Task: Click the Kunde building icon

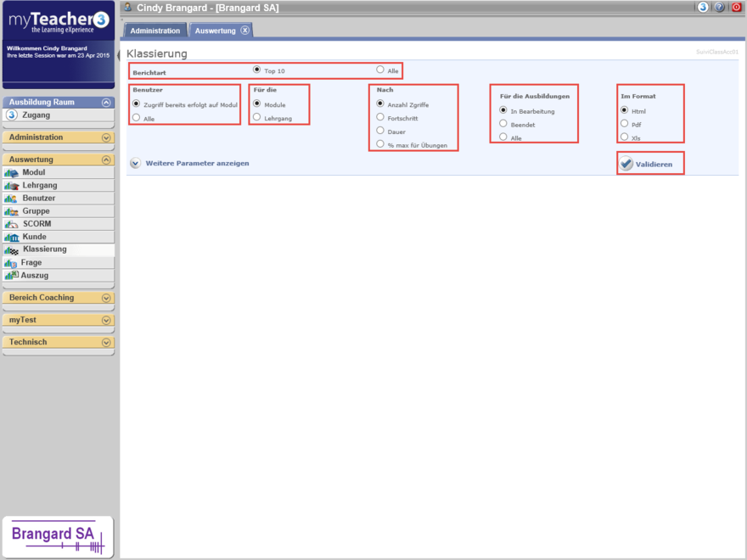Action: pos(12,238)
